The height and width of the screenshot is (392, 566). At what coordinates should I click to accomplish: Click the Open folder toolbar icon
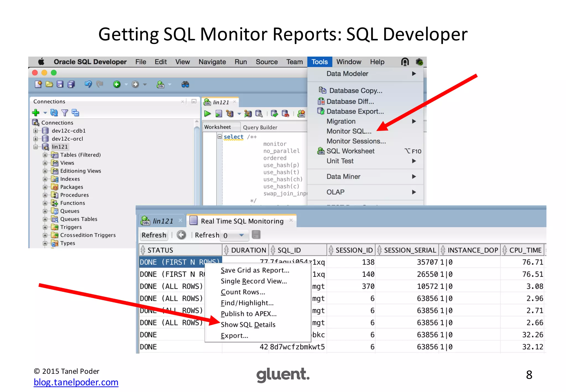(49, 84)
